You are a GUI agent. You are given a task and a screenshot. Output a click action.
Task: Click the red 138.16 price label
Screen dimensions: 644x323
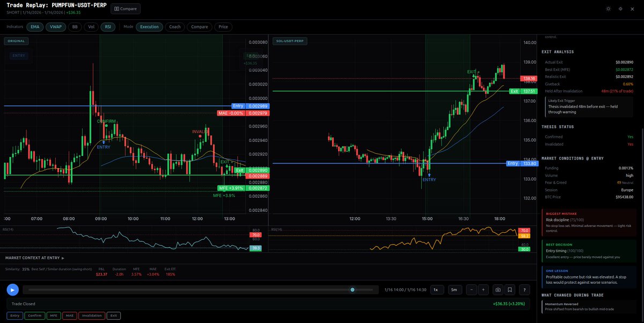click(530, 78)
